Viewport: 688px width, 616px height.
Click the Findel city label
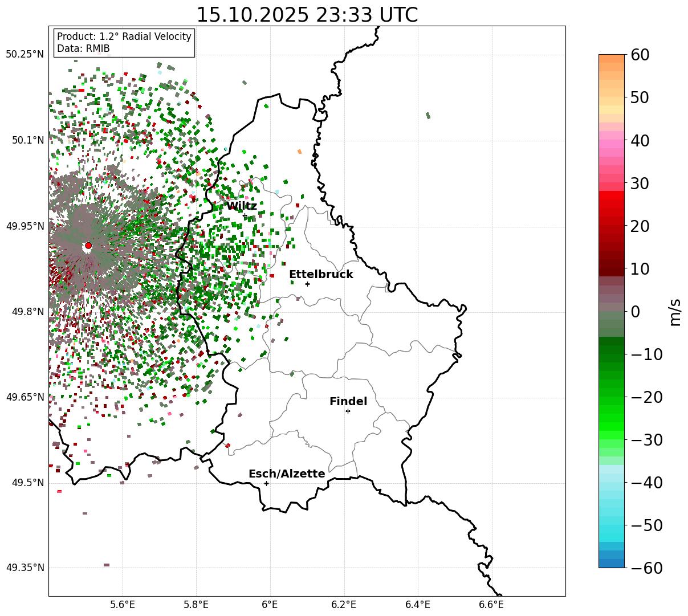(348, 402)
